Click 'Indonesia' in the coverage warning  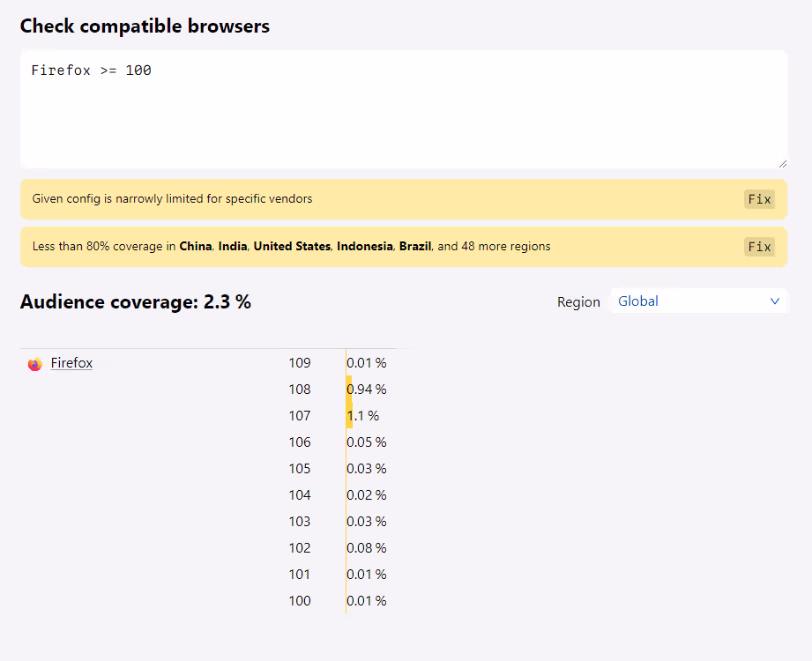coord(365,247)
